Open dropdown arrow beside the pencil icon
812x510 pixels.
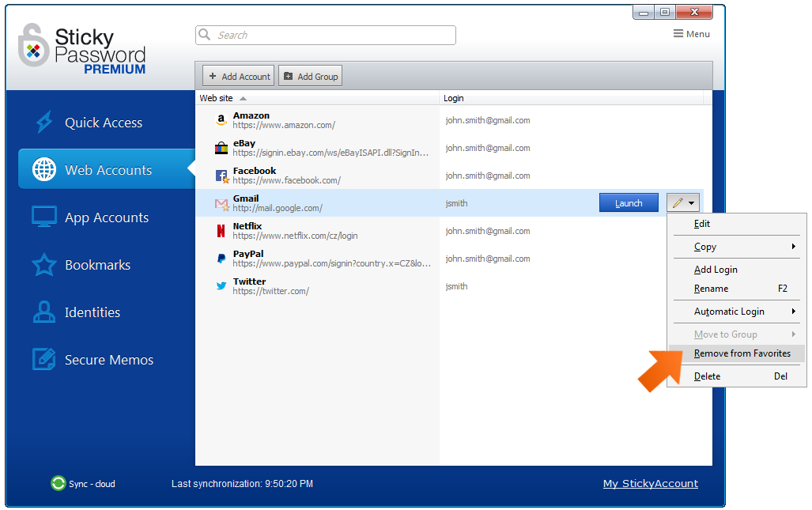(x=691, y=203)
